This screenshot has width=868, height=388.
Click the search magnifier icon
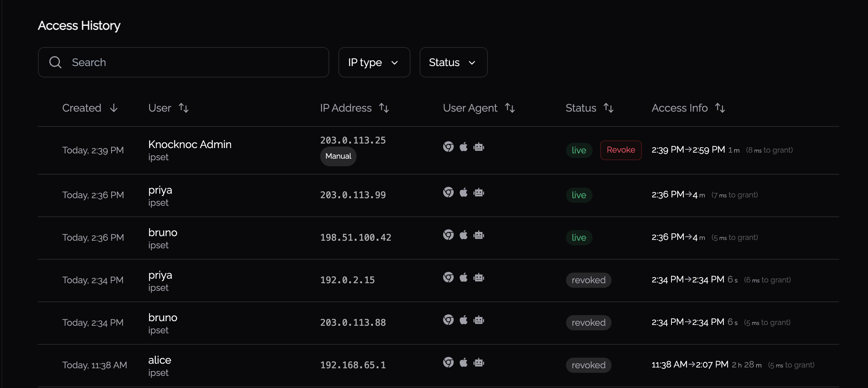55,62
